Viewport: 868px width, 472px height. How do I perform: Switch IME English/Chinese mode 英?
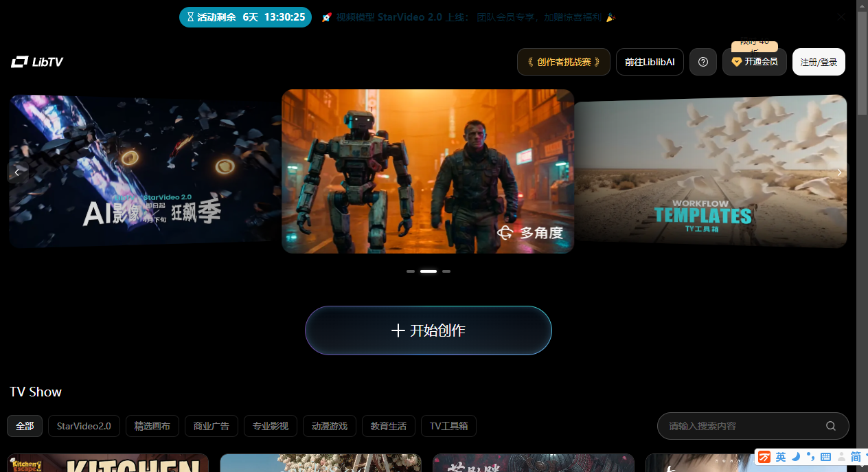[x=781, y=457]
